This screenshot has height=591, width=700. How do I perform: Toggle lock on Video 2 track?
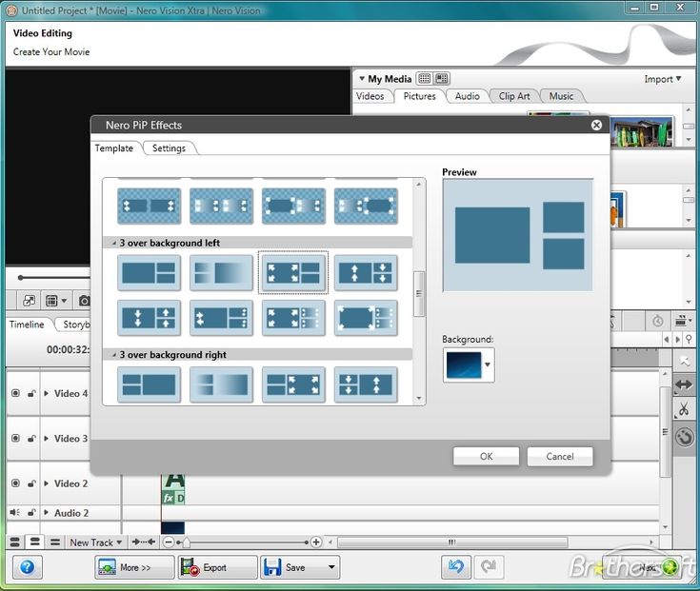(31, 483)
